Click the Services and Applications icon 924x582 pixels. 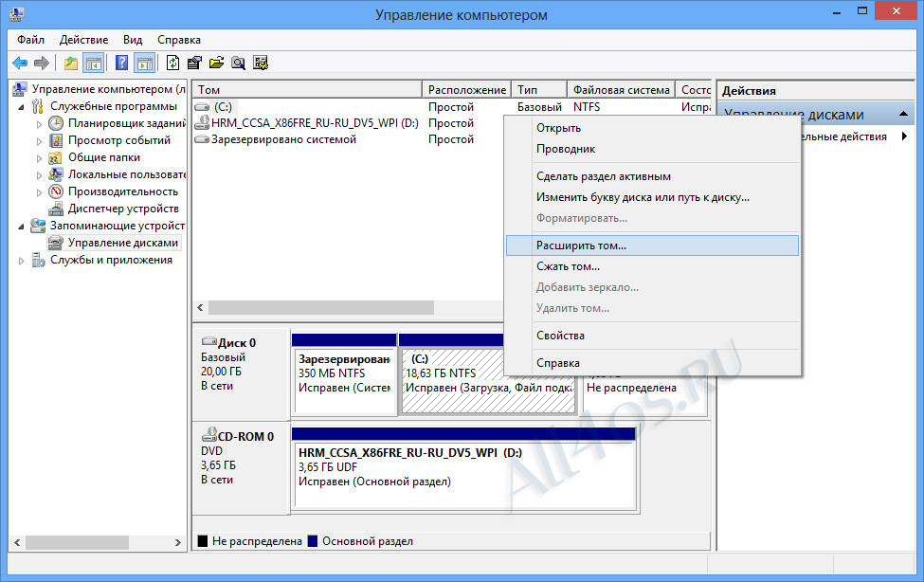38,260
